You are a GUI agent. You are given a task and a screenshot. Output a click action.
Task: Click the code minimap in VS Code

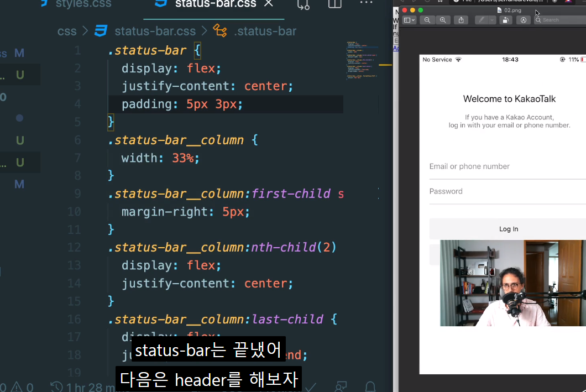point(362,60)
